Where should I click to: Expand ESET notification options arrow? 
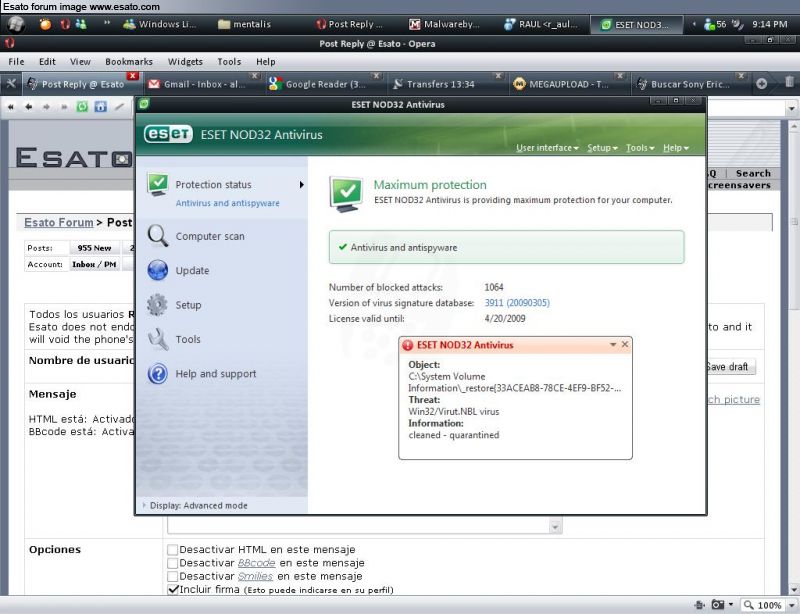coord(613,345)
